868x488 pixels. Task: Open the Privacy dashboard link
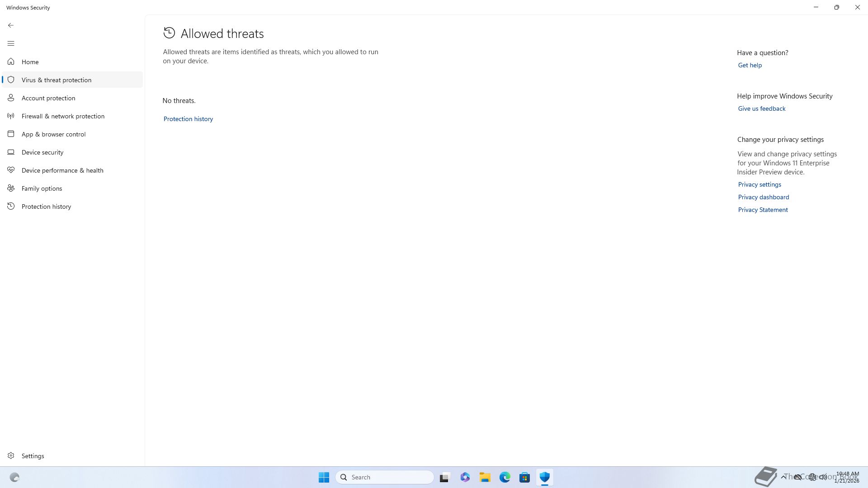[x=763, y=197]
